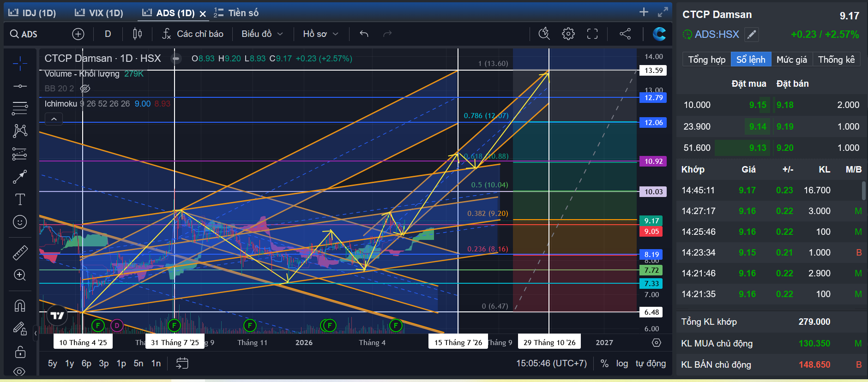Toggle auto scale with tự động
The height and width of the screenshot is (382, 868).
[651, 364]
